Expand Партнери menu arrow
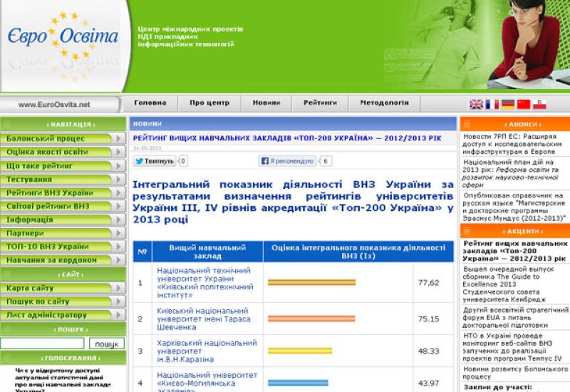570x392 pixels. coord(118,233)
